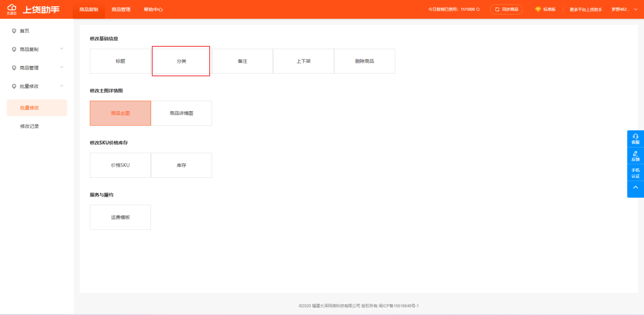Click the 价格SKU button
Screen dimensions: 644x315
pyautogui.click(x=120, y=165)
